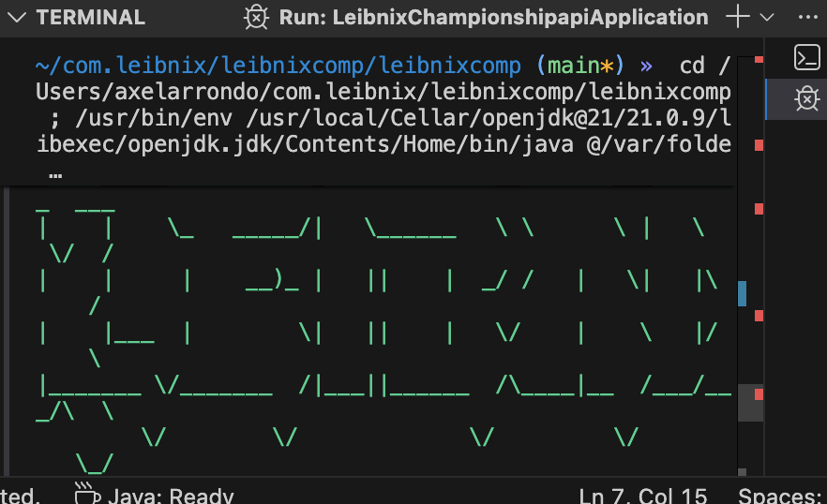Create a new terminal with the plus icon
Image resolution: width=827 pixels, height=504 pixels.
739,17
